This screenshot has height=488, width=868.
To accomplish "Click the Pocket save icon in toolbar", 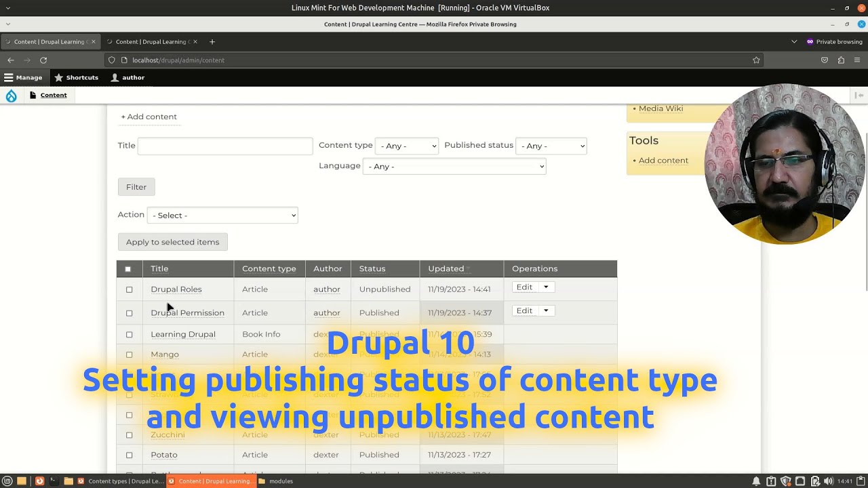I will point(825,60).
